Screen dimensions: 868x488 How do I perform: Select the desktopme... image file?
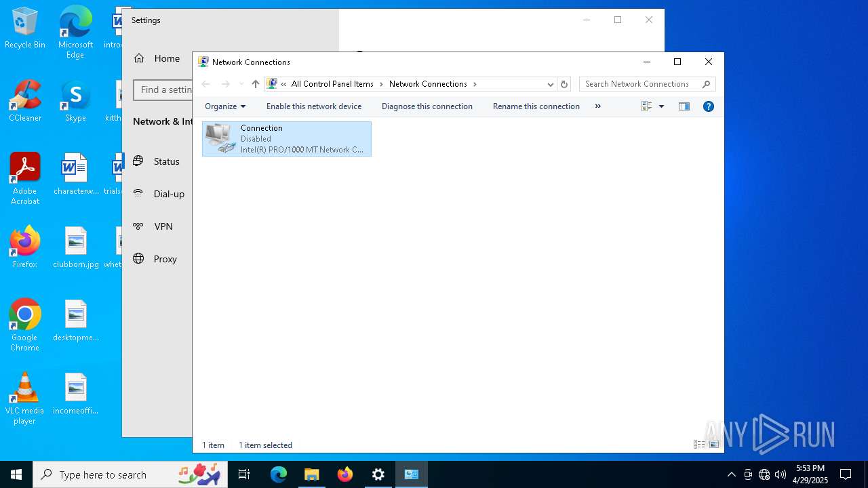pos(75,321)
